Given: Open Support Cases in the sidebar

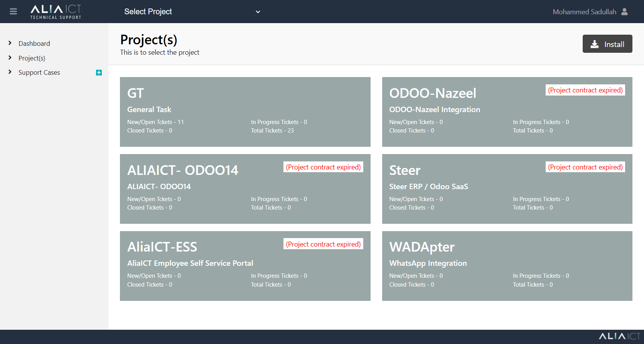Looking at the screenshot, I should click(x=39, y=72).
